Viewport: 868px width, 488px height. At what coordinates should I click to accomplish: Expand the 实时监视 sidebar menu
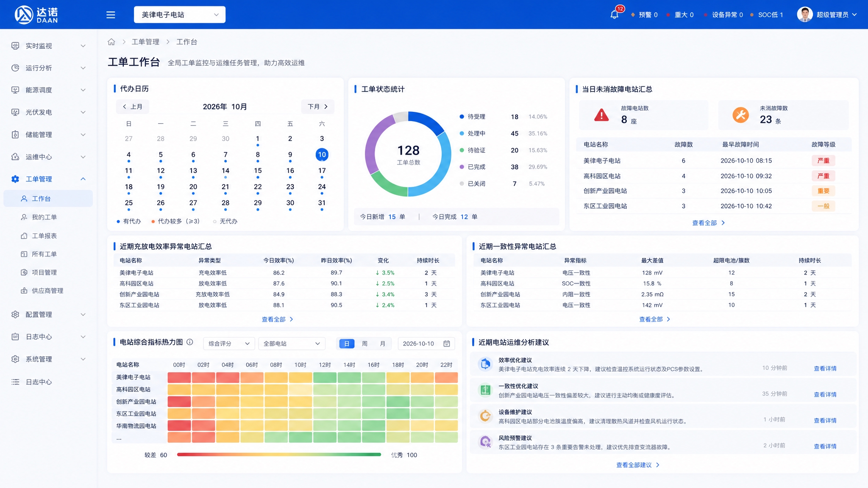coord(49,46)
